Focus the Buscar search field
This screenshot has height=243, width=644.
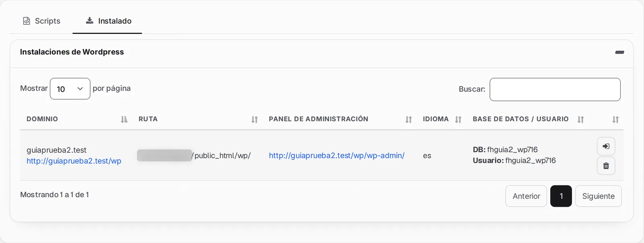555,89
